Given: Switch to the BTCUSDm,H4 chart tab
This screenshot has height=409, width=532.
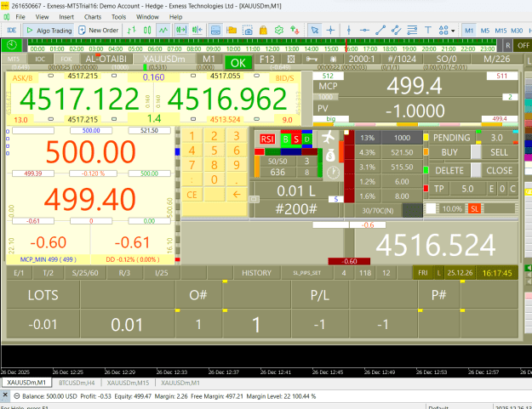Looking at the screenshot, I should click(x=77, y=383).
